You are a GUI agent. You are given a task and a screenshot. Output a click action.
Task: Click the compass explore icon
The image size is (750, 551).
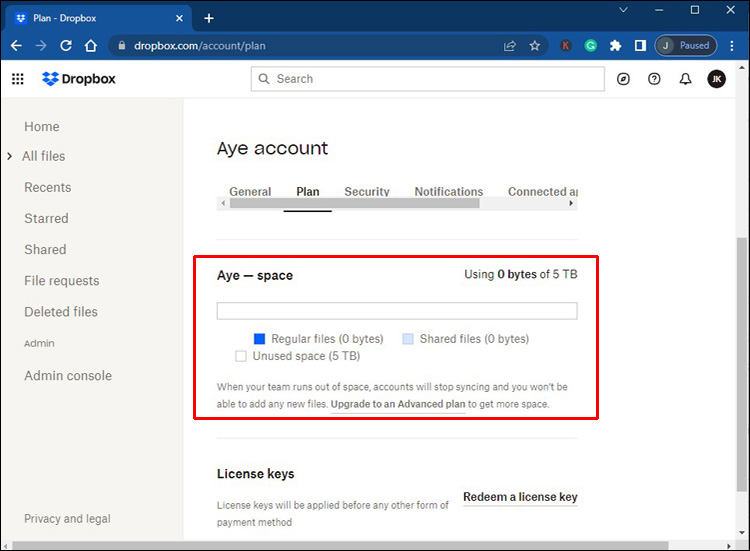[x=623, y=79]
